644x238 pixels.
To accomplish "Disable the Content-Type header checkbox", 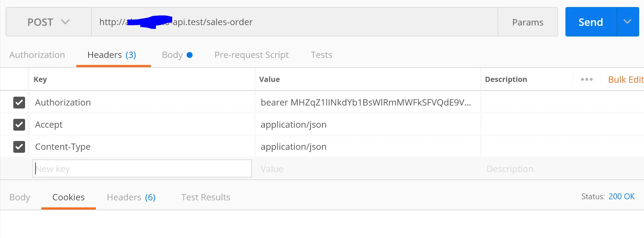I will tap(19, 147).
